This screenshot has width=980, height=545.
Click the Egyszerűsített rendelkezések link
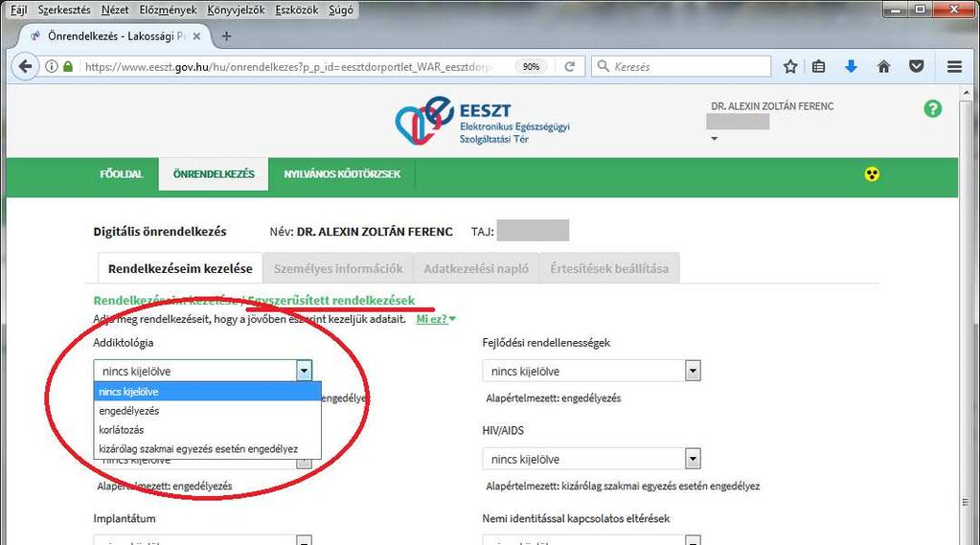click(x=331, y=300)
